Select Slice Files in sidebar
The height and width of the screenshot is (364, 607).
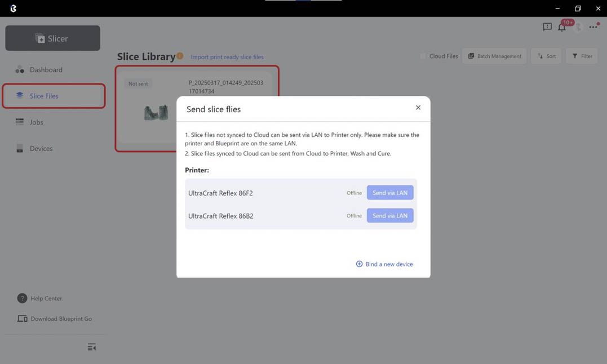54,96
